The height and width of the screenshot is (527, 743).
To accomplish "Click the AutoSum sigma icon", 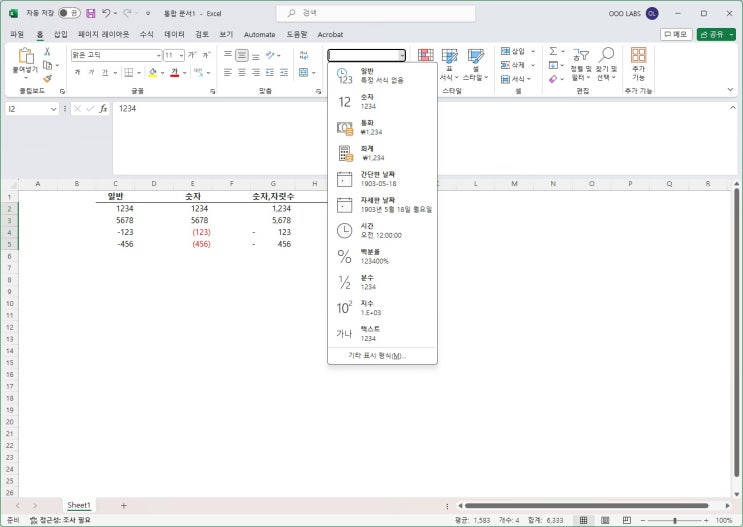I will (553, 51).
